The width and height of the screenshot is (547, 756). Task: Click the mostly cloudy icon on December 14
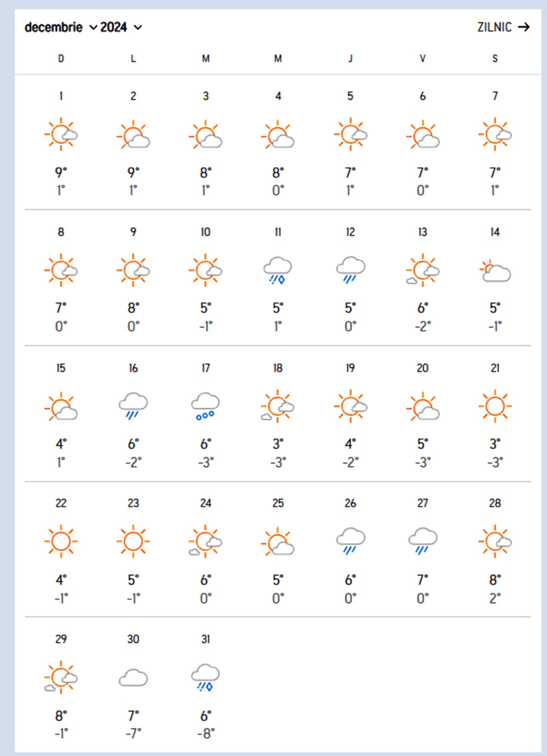(495, 271)
